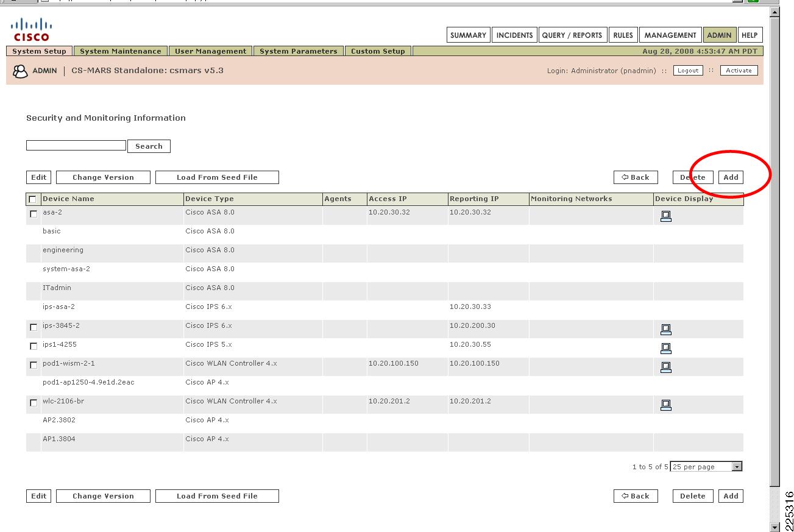This screenshot has width=794, height=532.
Task: Click the pod1-ap1250-4.9e1d.2eac device name
Action: [88, 382]
